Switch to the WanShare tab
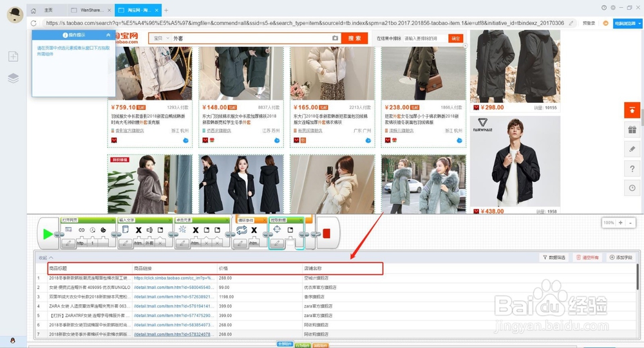The width and height of the screenshot is (644, 348). (x=91, y=10)
